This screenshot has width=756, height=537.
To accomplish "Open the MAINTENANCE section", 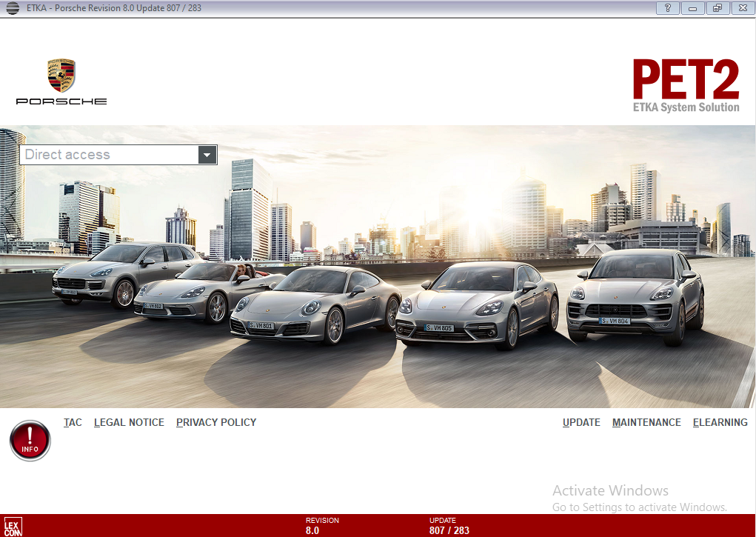I will 646,422.
